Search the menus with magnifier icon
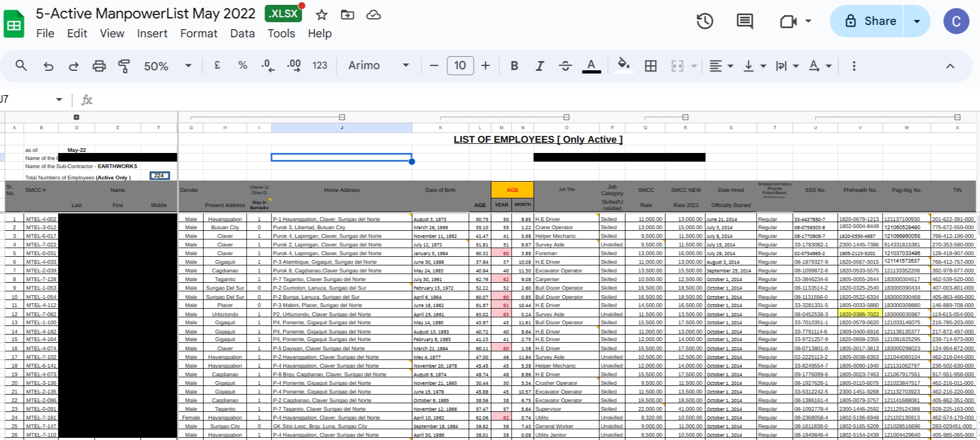The image size is (980, 440). (x=21, y=66)
